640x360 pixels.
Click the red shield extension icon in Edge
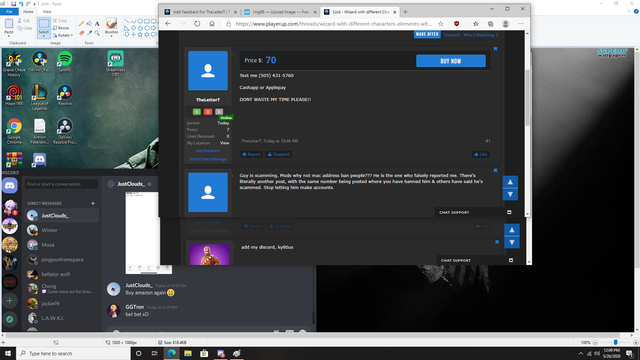click(x=457, y=24)
